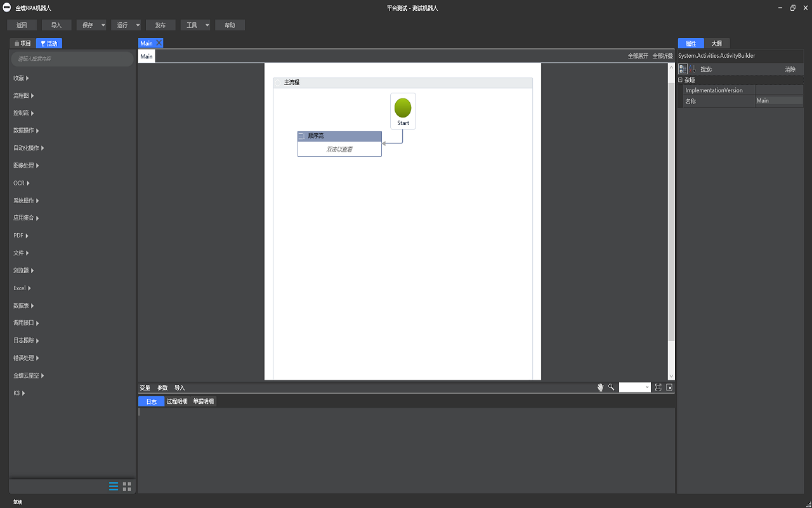
Task: Expand the Excel category
Action: click(22, 288)
